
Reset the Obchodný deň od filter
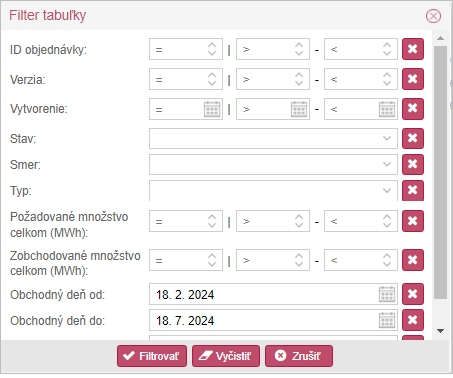coord(413,294)
